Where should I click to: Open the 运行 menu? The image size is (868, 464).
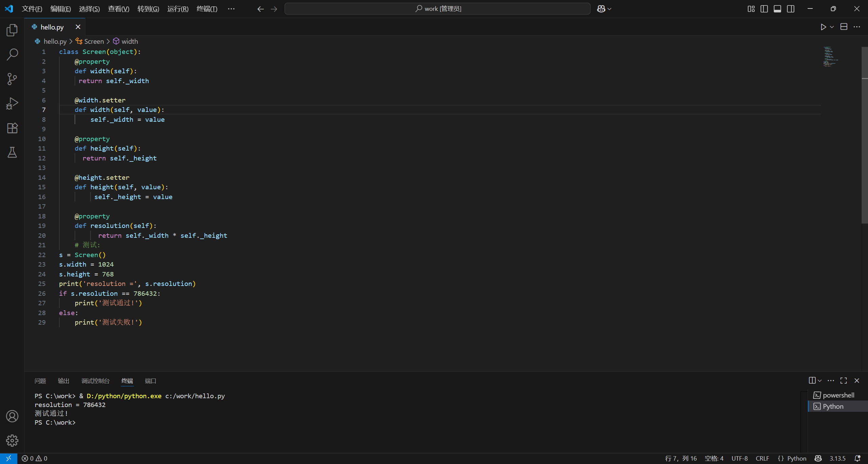(177, 8)
